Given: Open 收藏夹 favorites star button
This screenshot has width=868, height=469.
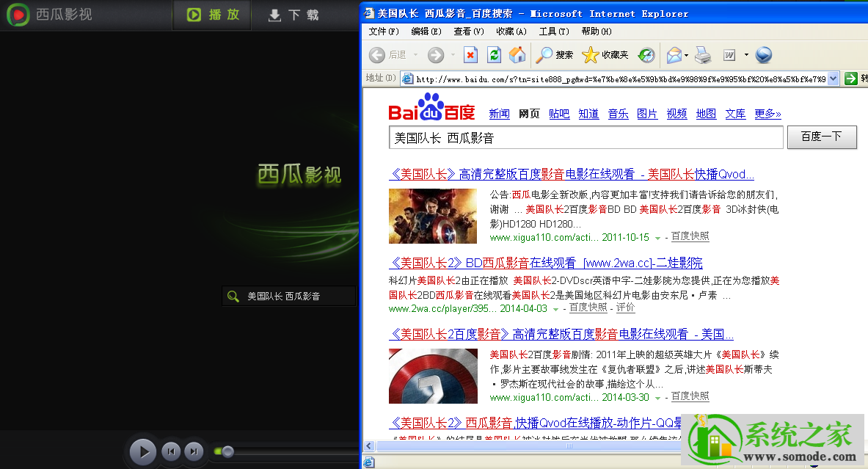Looking at the screenshot, I should pos(605,55).
